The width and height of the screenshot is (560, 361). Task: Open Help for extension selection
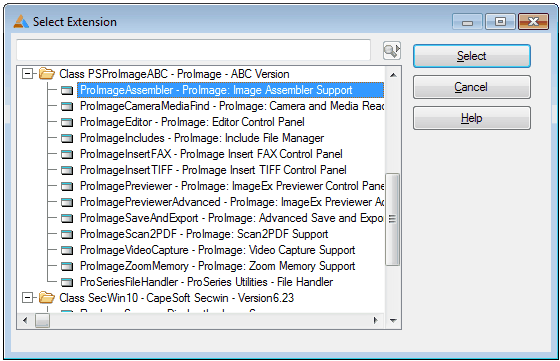[x=472, y=118]
